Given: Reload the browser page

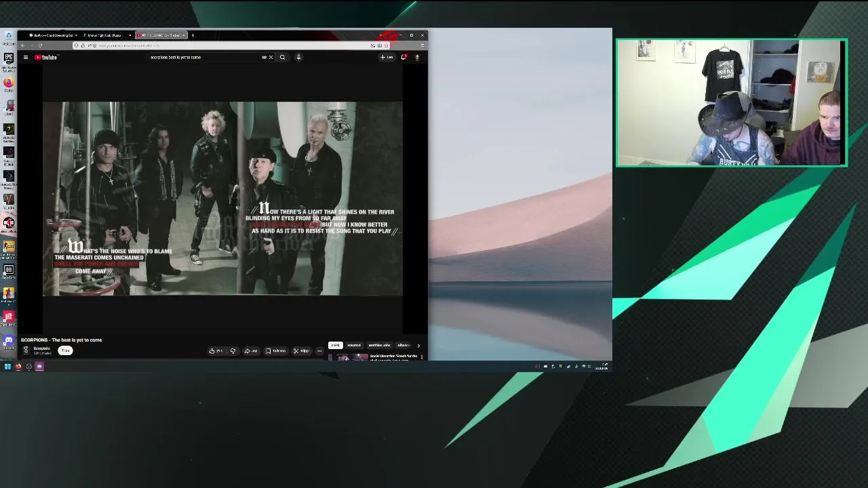Looking at the screenshot, I should coord(40,45).
